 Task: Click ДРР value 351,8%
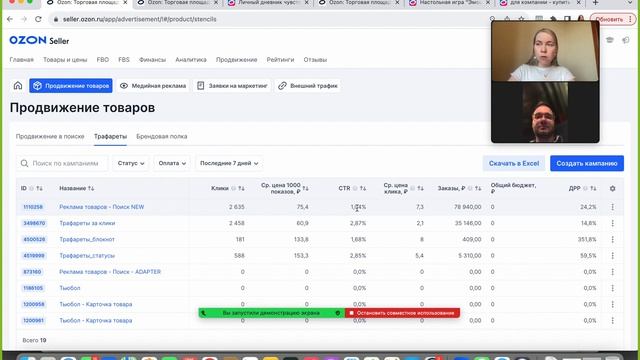click(587, 240)
